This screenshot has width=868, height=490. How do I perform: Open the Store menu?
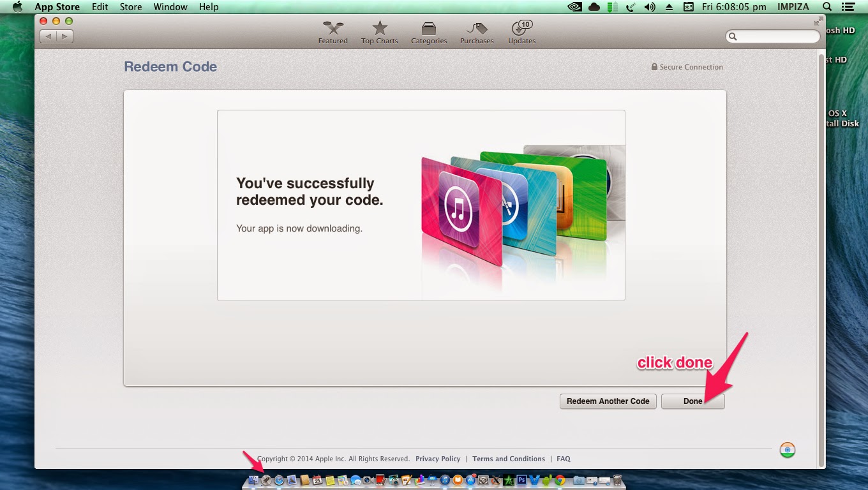131,7
